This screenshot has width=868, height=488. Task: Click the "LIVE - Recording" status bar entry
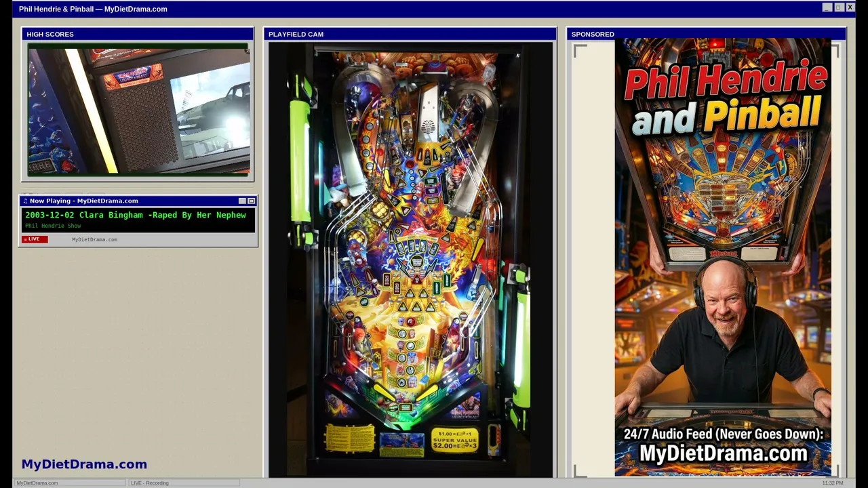(x=184, y=483)
